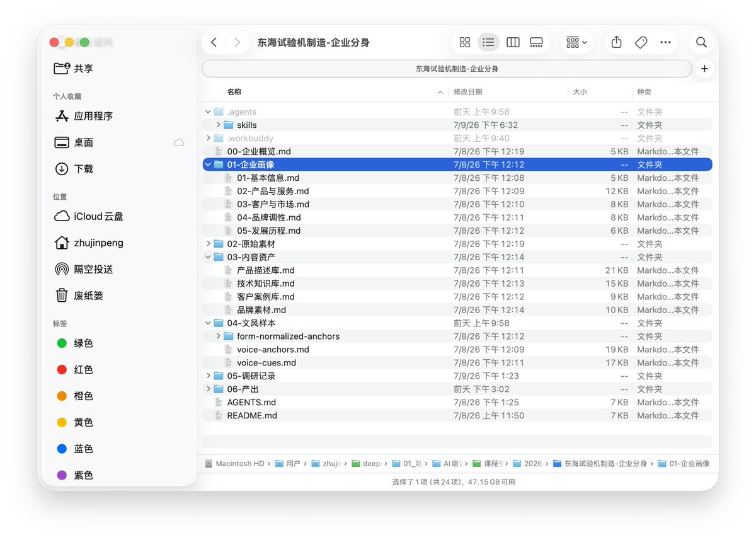Go back with the left chevron

coord(214,42)
